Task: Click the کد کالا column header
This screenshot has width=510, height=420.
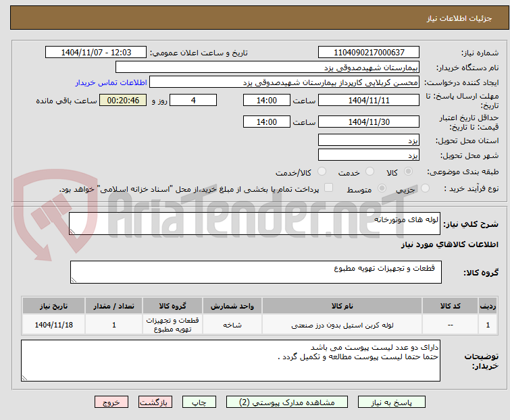Action: (450, 306)
